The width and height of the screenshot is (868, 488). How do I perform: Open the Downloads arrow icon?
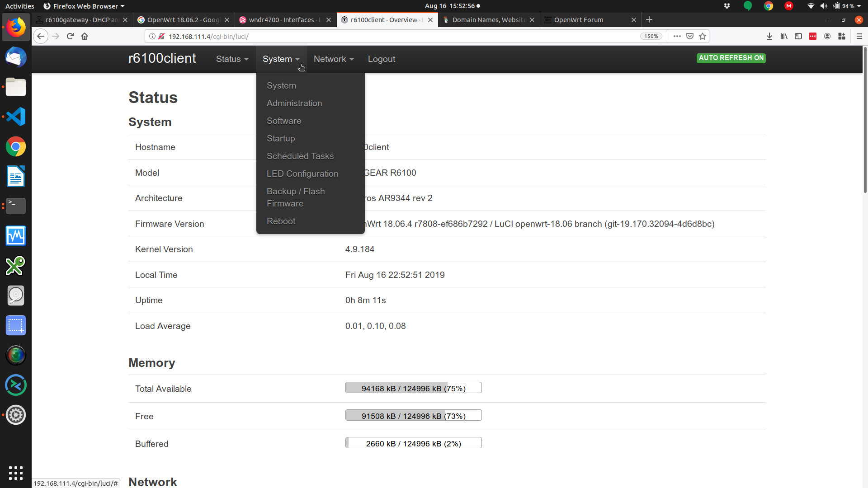[769, 36]
